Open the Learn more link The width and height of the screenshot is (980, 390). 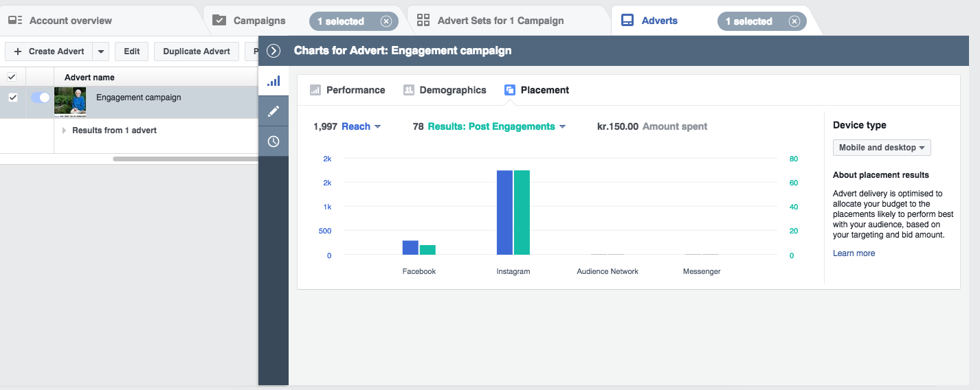coord(854,253)
